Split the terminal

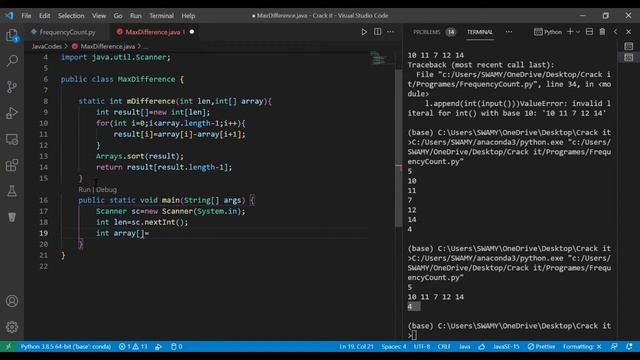click(x=589, y=32)
